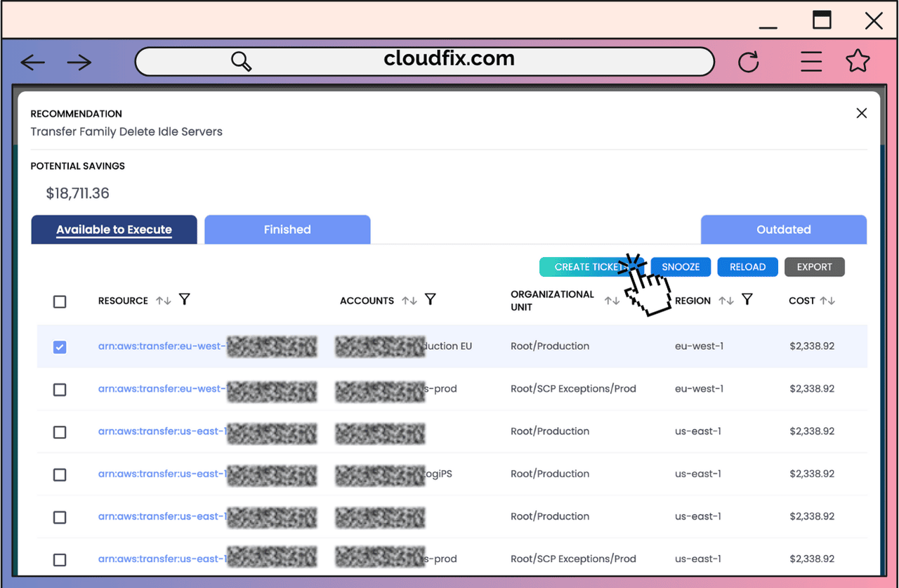The height and width of the screenshot is (588, 899).
Task: Bookmark the page with the star icon
Action: [858, 61]
